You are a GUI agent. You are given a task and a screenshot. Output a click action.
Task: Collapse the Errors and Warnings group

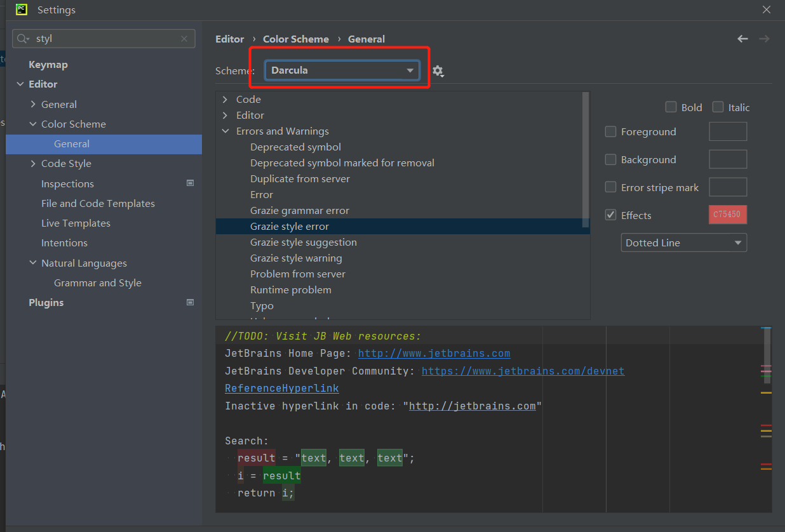pyautogui.click(x=225, y=131)
